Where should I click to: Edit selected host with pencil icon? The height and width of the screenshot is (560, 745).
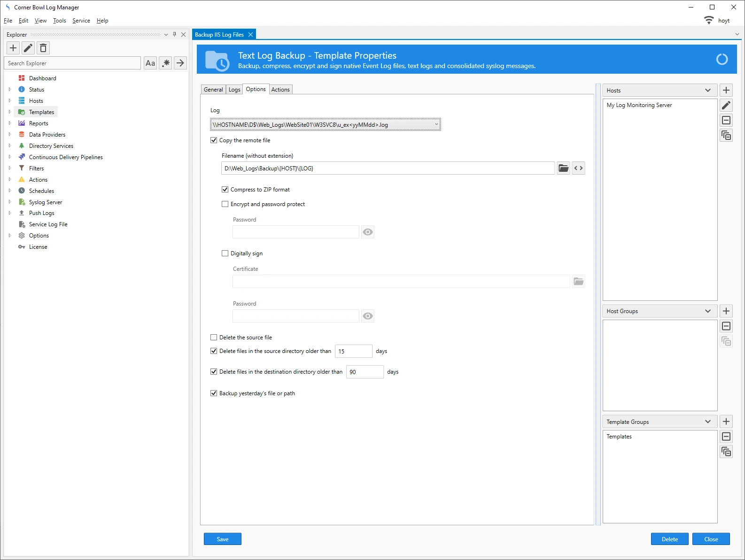pyautogui.click(x=726, y=105)
